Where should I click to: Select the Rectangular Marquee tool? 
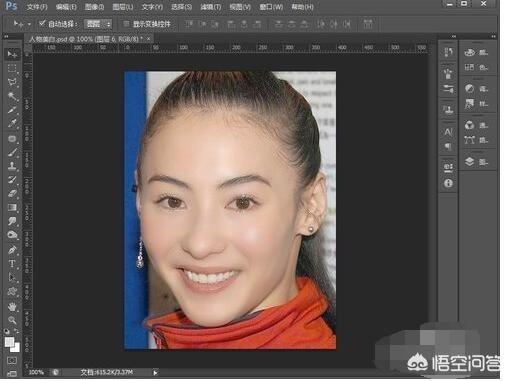click(12, 68)
